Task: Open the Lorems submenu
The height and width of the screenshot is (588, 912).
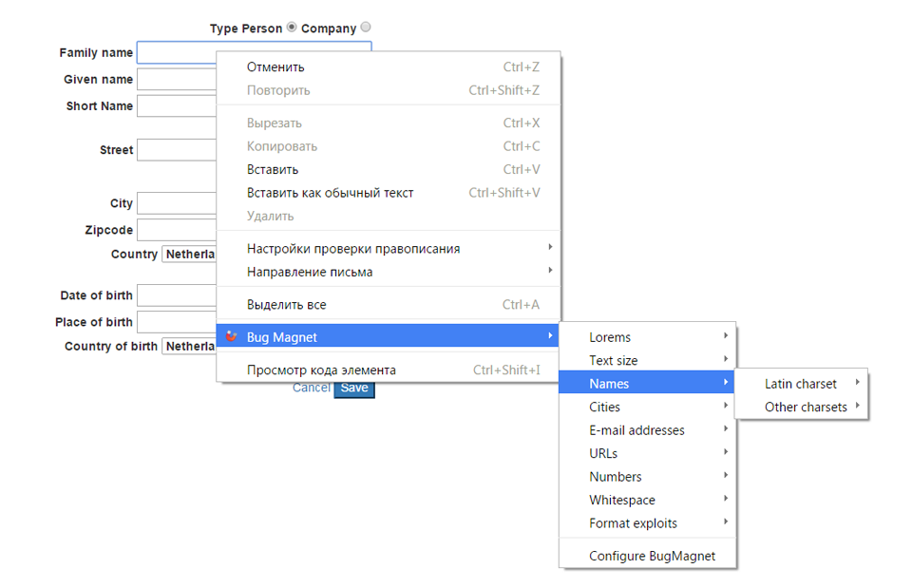Action: pos(610,337)
